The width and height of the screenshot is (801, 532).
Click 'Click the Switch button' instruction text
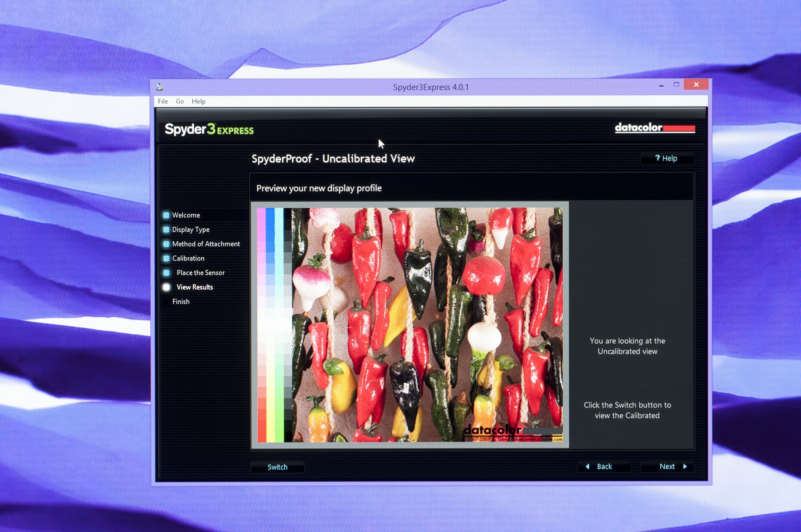[x=627, y=410]
